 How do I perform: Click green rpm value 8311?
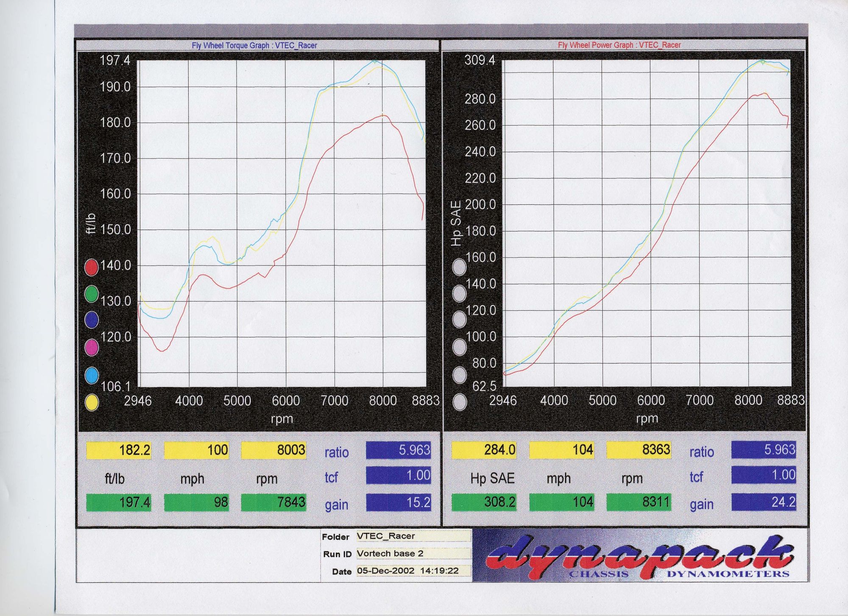(x=639, y=502)
